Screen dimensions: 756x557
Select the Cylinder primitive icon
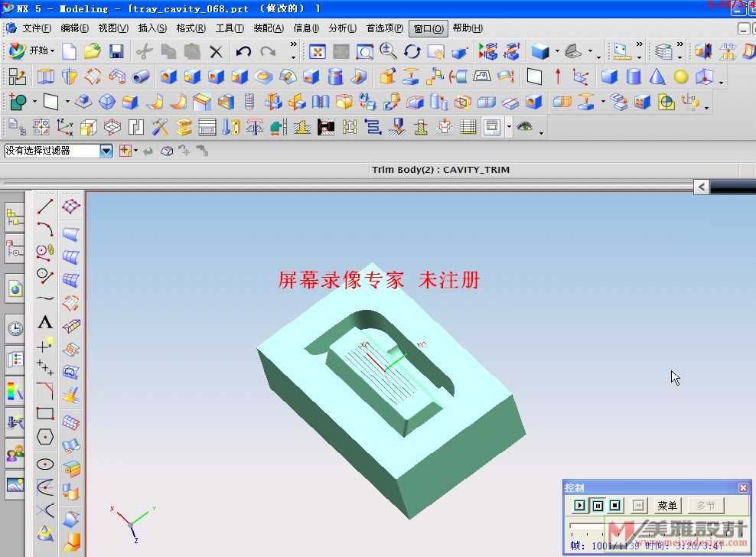(x=634, y=77)
